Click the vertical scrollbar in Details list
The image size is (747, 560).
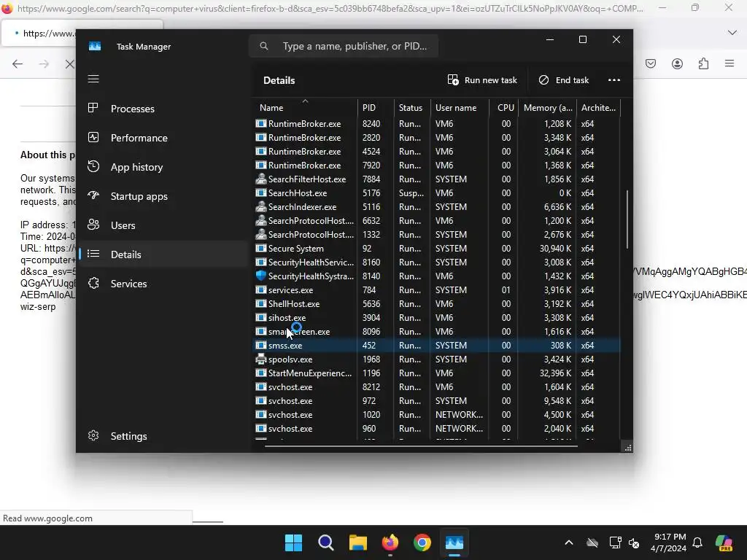(627, 219)
